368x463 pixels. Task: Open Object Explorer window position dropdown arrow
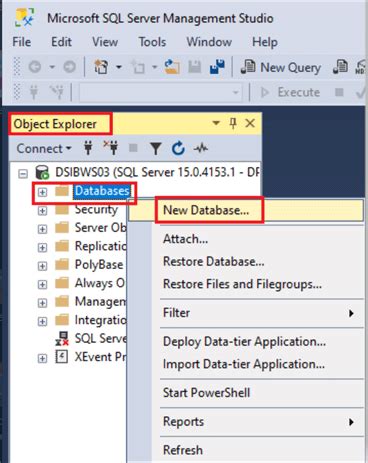[216, 123]
